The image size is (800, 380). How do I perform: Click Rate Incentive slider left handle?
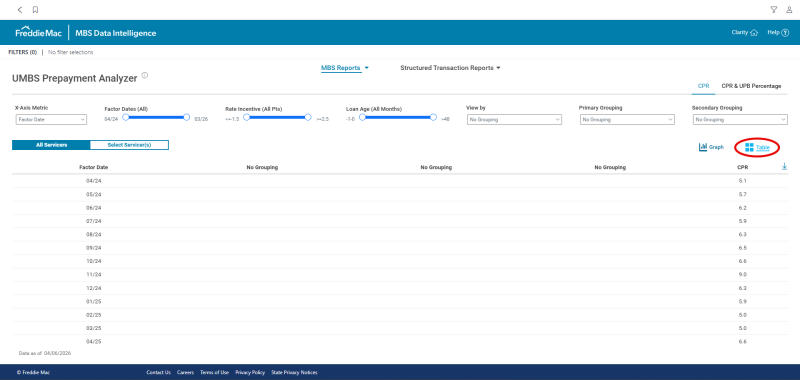coord(246,117)
